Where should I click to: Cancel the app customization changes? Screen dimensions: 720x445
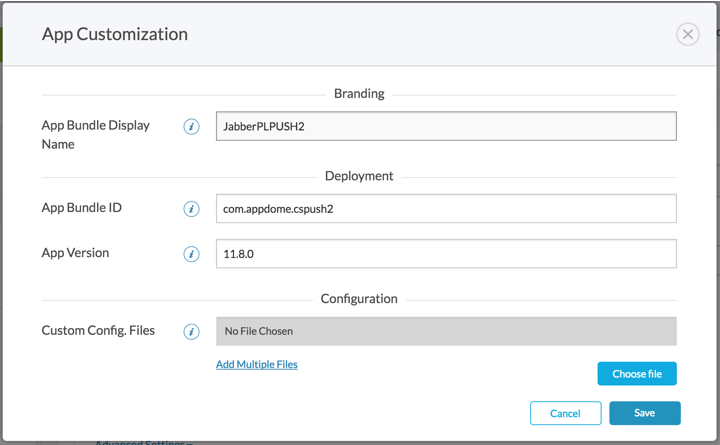click(x=565, y=413)
